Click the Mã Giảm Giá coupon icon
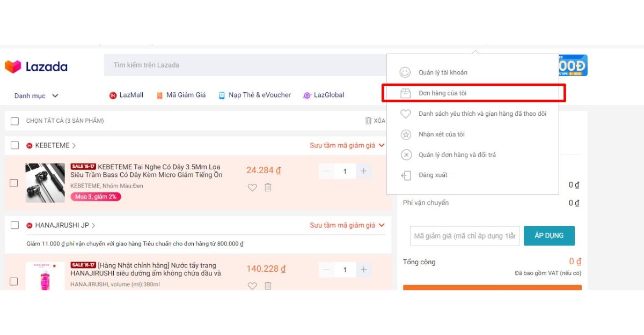 click(x=159, y=95)
